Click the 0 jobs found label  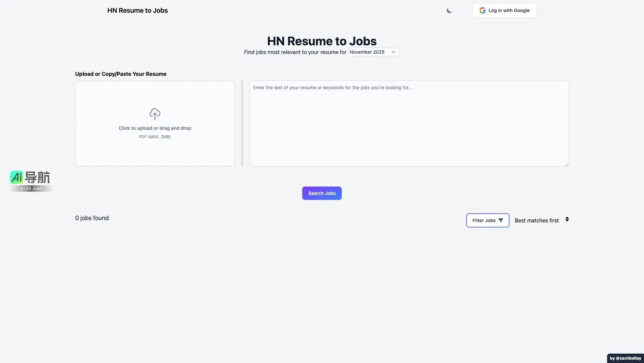click(92, 218)
